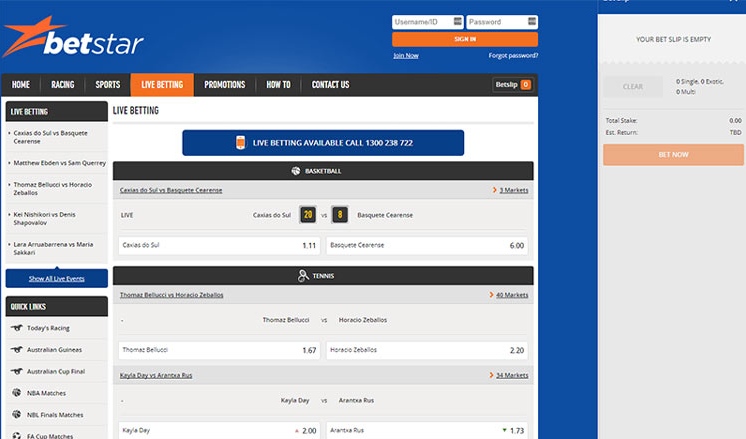
Task: Open NBA Matches quick link
Action: 46,393
